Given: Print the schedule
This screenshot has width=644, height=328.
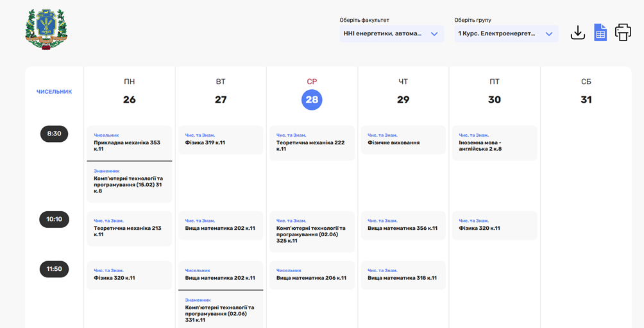Looking at the screenshot, I should pyautogui.click(x=623, y=33).
